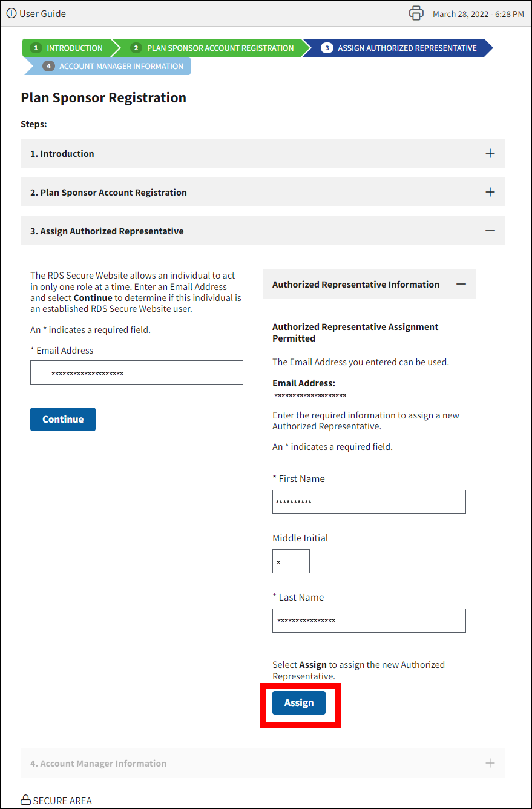This screenshot has width=532, height=809.
Task: Select Plan Sponsor Account Registration step
Action: (213, 48)
